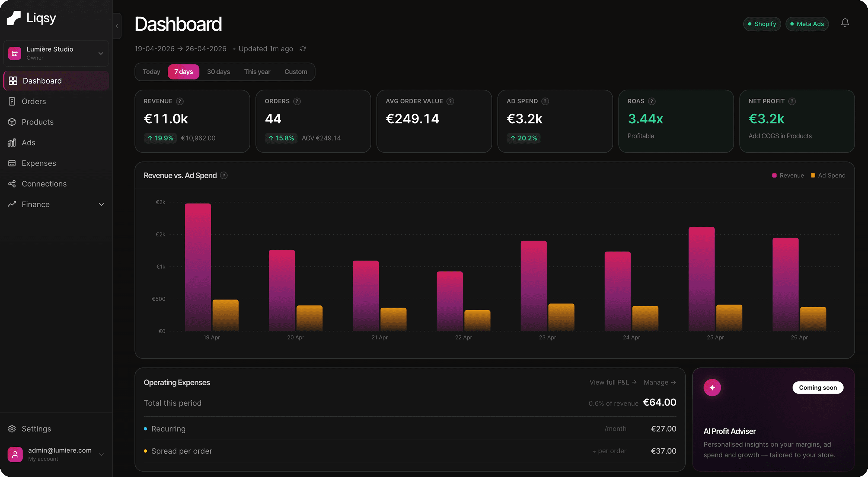Select the This year period tab
The image size is (868, 477).
(x=257, y=72)
